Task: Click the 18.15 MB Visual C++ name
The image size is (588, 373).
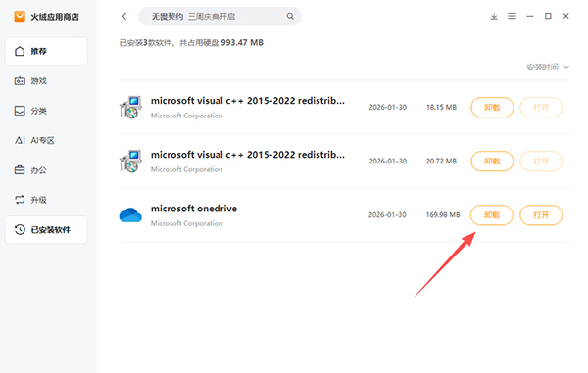Action: pos(248,101)
